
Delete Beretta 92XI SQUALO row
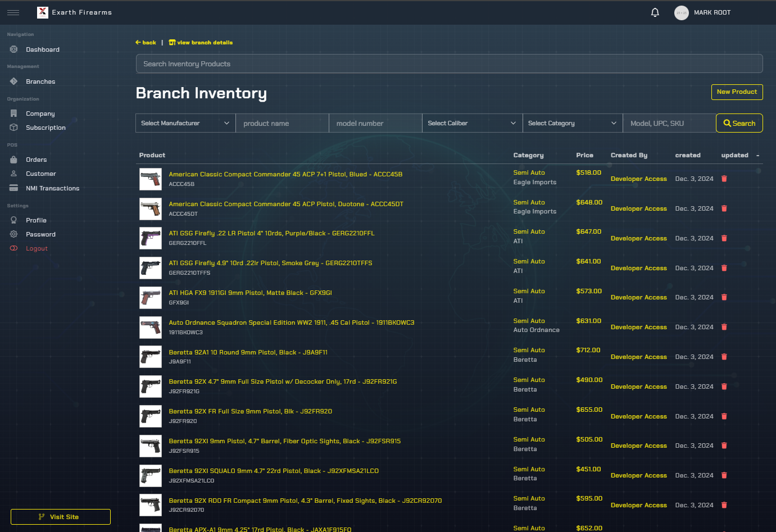[724, 475]
